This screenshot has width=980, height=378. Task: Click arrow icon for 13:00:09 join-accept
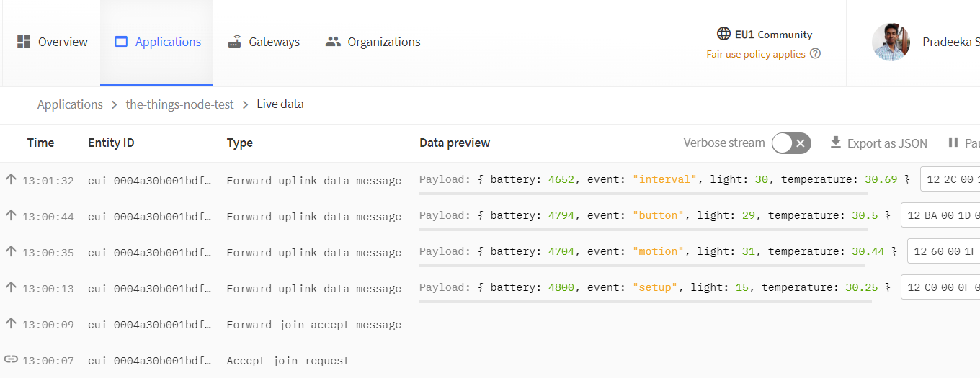click(x=11, y=323)
